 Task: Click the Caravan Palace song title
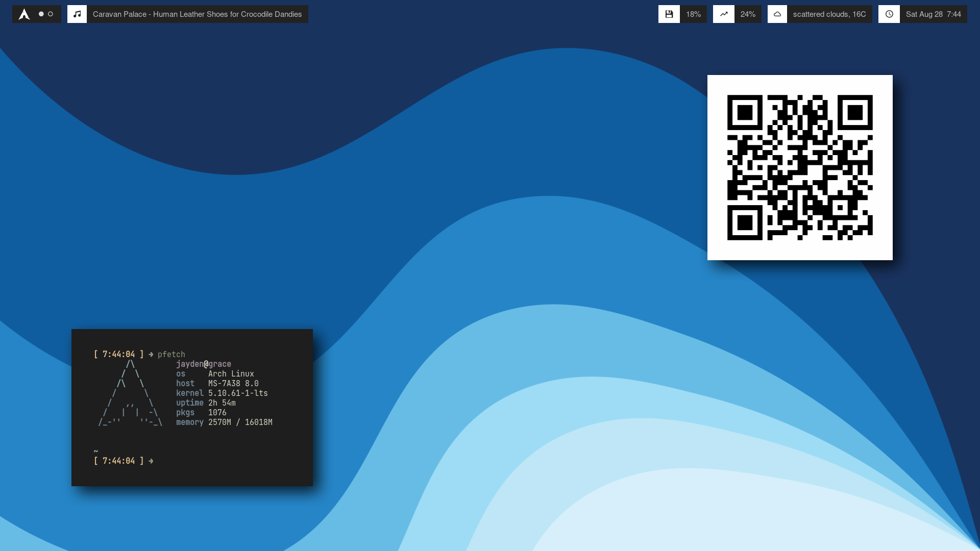pos(197,14)
